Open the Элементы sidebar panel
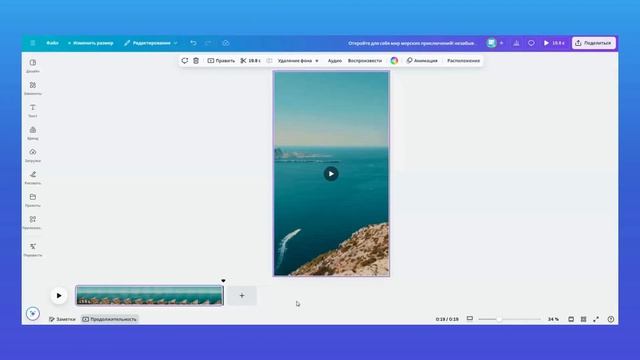The width and height of the screenshot is (640, 360). click(x=33, y=88)
